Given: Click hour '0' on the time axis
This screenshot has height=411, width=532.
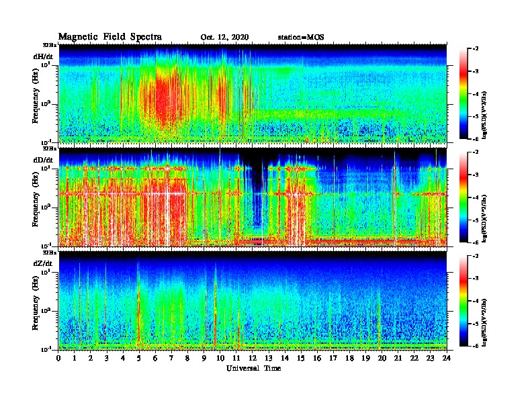Looking at the screenshot, I should pyautogui.click(x=58, y=358).
